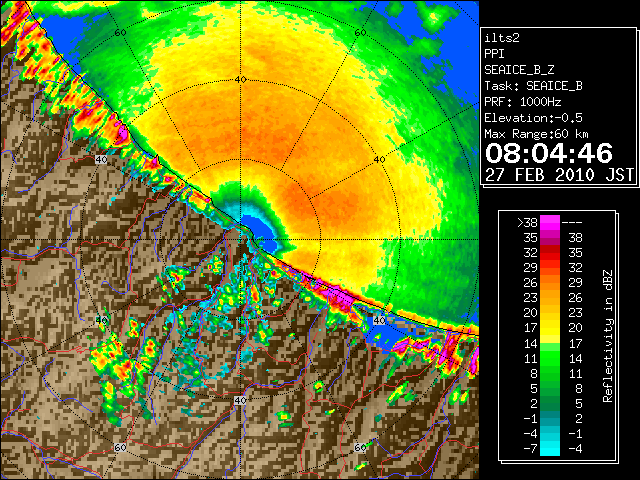
Task: Click the '60' range label at lower left
Action: coord(120,448)
